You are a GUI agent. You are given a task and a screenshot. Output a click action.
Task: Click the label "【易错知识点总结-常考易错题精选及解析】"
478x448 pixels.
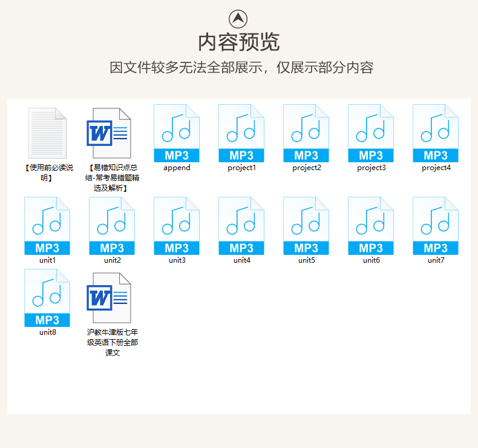(x=112, y=178)
